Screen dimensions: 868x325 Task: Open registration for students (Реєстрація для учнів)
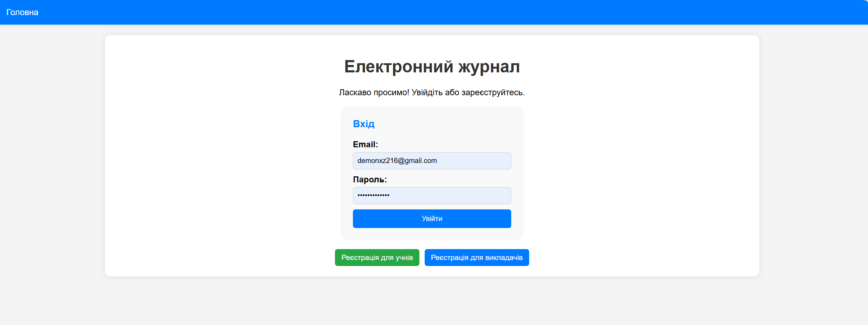pos(377,257)
